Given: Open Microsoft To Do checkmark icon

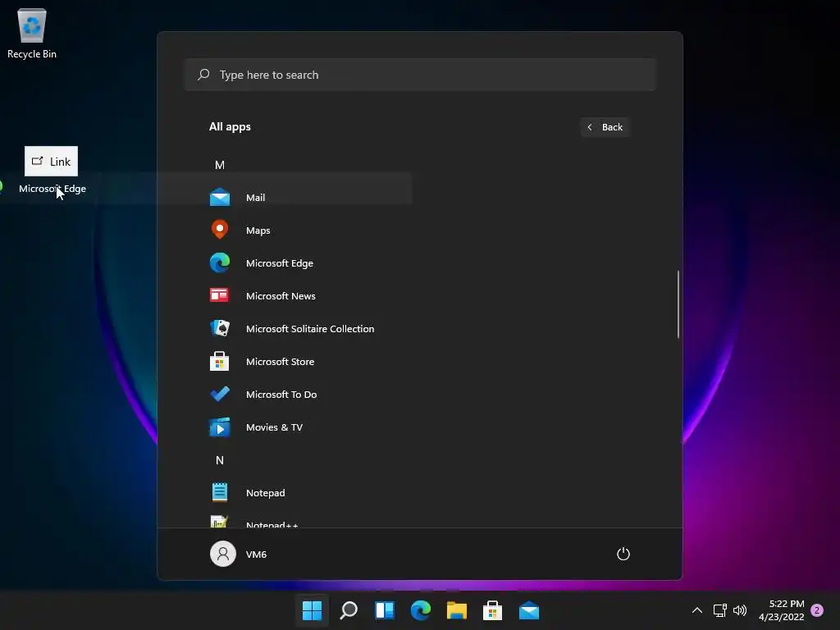Looking at the screenshot, I should (220, 394).
